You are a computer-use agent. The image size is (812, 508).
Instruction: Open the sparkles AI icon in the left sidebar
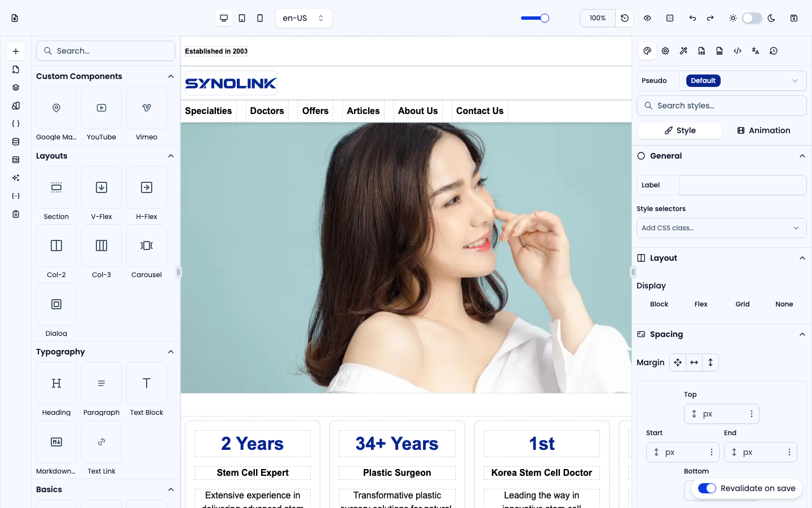[16, 178]
